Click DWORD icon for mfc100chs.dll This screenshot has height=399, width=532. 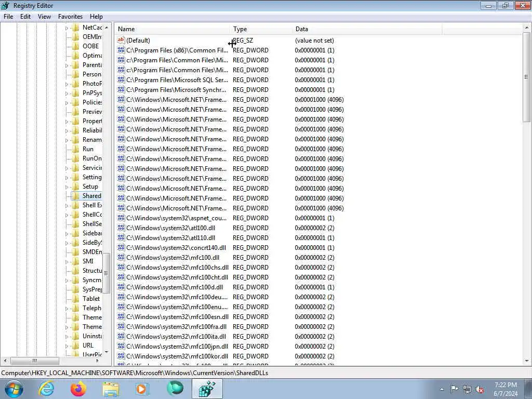(x=121, y=267)
